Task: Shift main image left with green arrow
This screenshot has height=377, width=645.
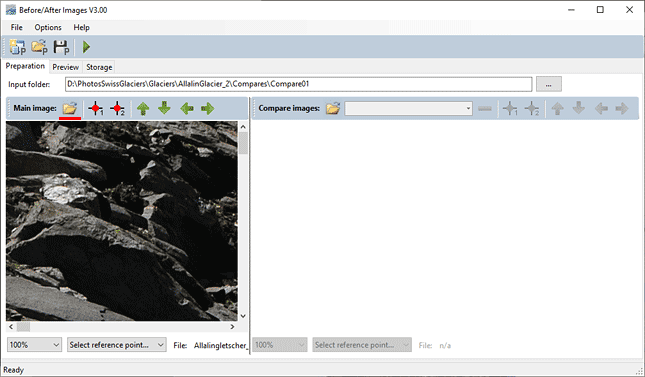Action: [x=187, y=109]
